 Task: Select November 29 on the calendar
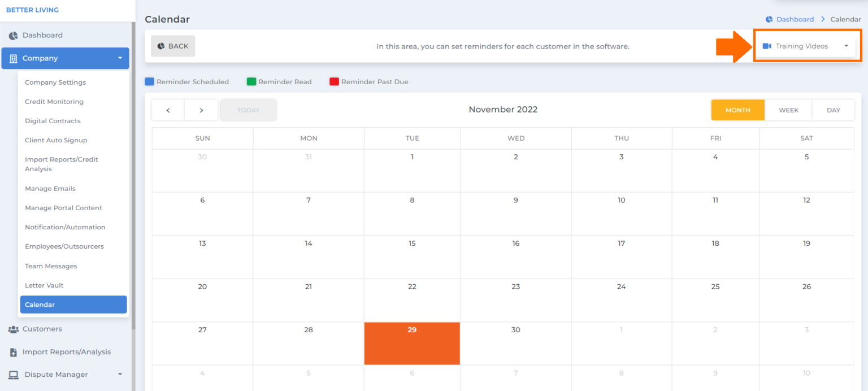tap(412, 344)
